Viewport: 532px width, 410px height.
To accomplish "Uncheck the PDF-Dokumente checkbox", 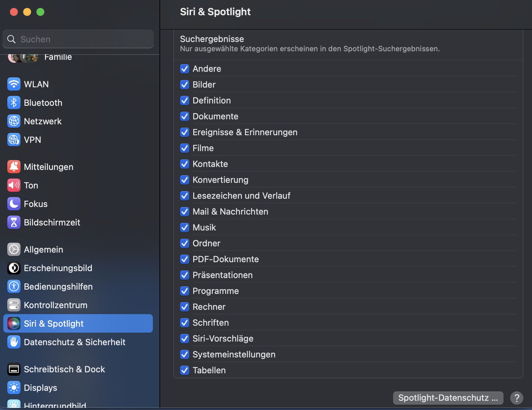I will [185, 259].
